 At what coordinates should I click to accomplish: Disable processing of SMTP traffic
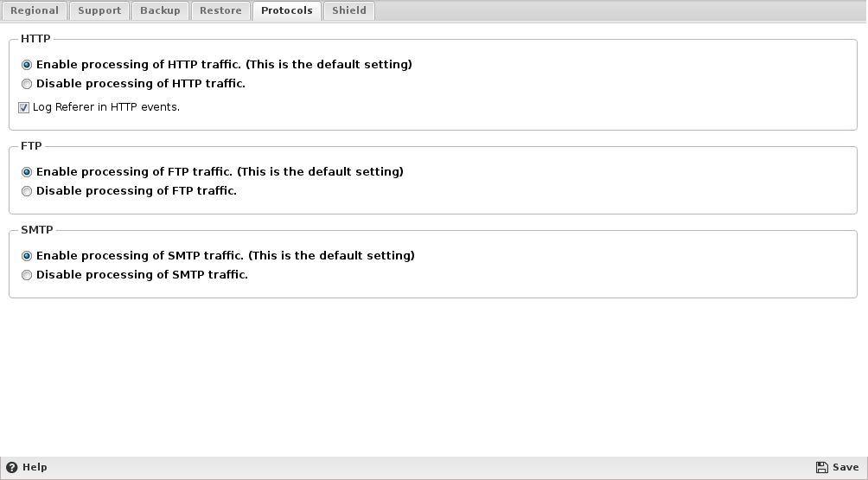[27, 275]
